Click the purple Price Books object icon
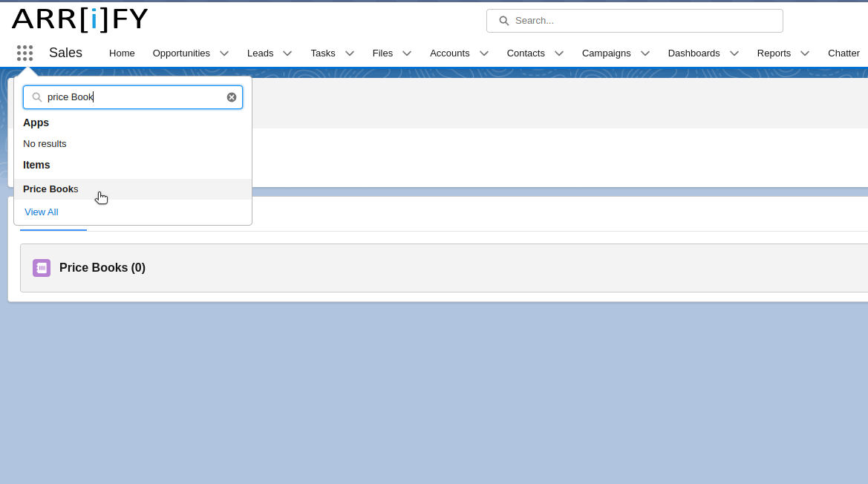Screen dimensions: 868x484 point(41,267)
